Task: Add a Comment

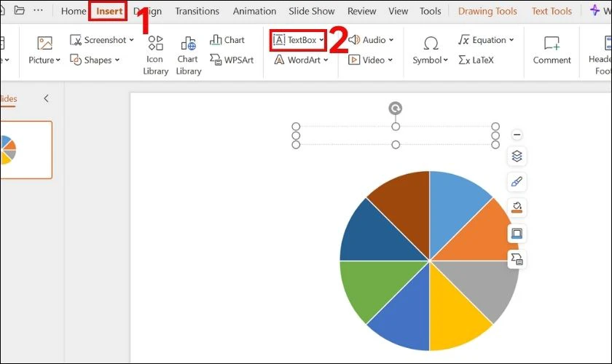Action: click(x=552, y=50)
